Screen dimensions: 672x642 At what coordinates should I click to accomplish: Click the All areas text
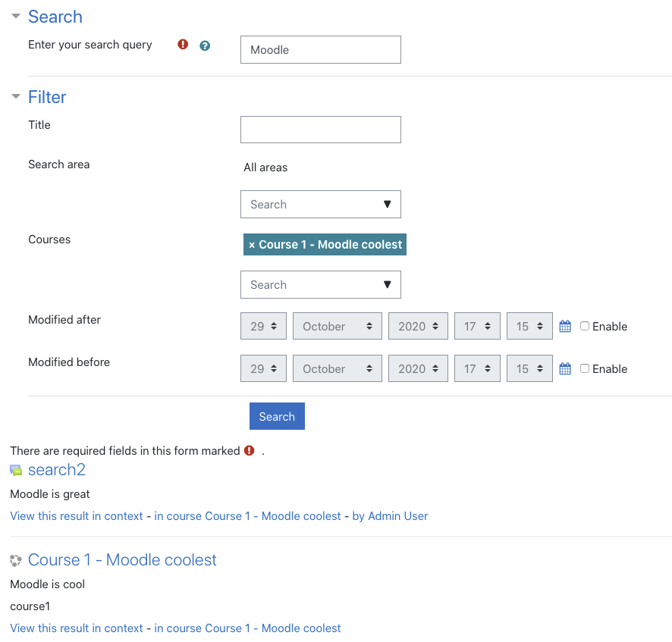265,168
